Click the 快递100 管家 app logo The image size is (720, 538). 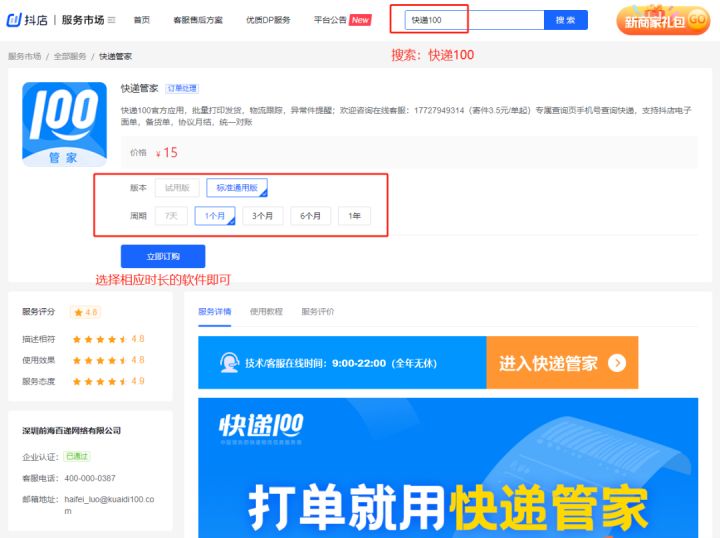(64, 124)
